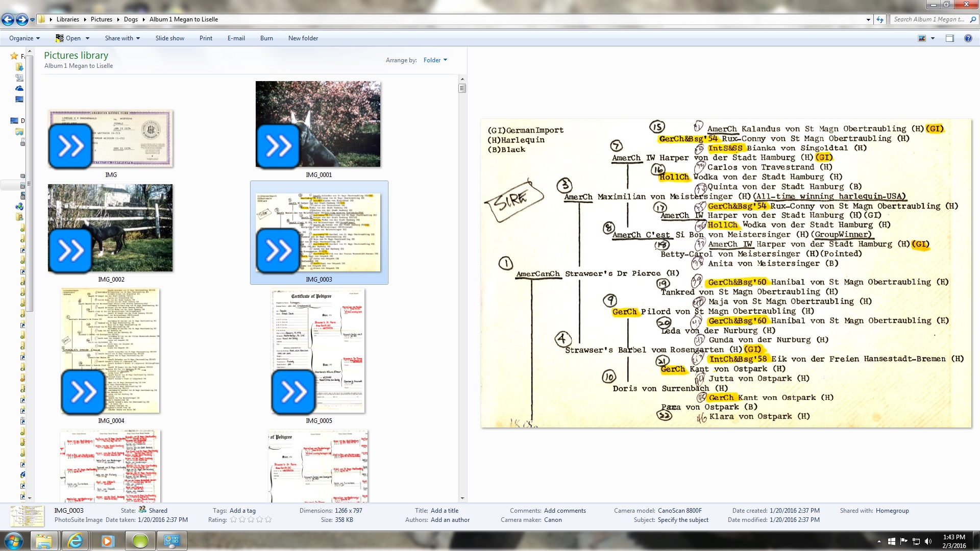980x551 pixels.
Task: Select the IMG_0004 thumbnail
Action: [111, 351]
